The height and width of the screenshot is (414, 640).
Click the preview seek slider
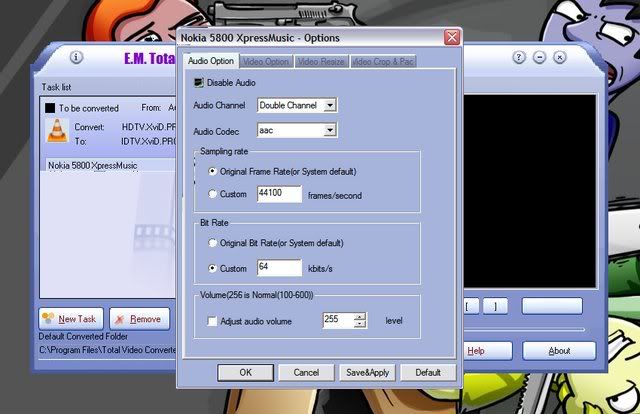point(524,329)
